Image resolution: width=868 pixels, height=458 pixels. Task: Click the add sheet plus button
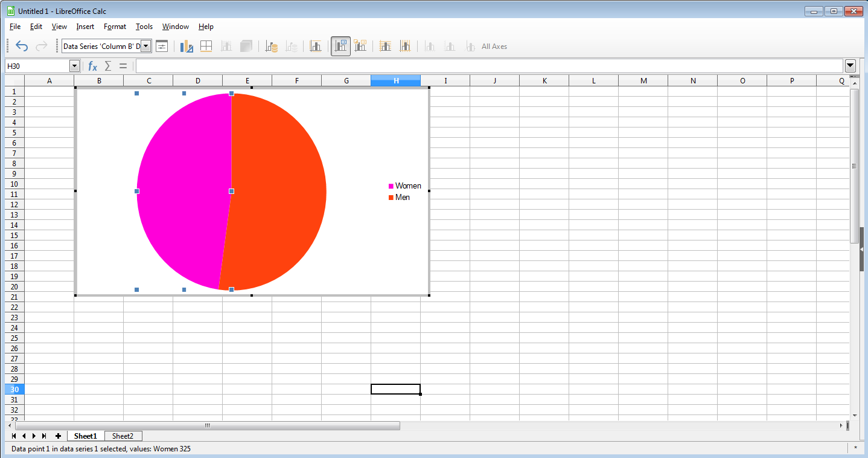pyautogui.click(x=58, y=436)
